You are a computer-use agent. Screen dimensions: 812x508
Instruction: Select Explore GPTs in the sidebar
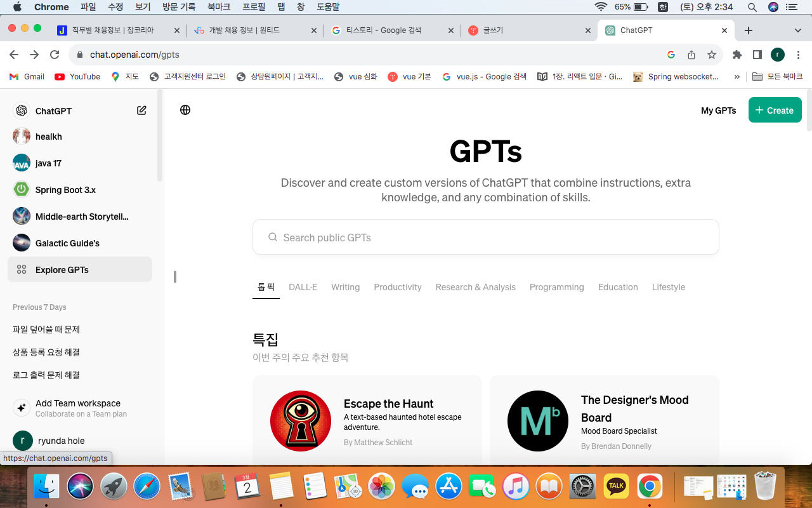[80, 269]
